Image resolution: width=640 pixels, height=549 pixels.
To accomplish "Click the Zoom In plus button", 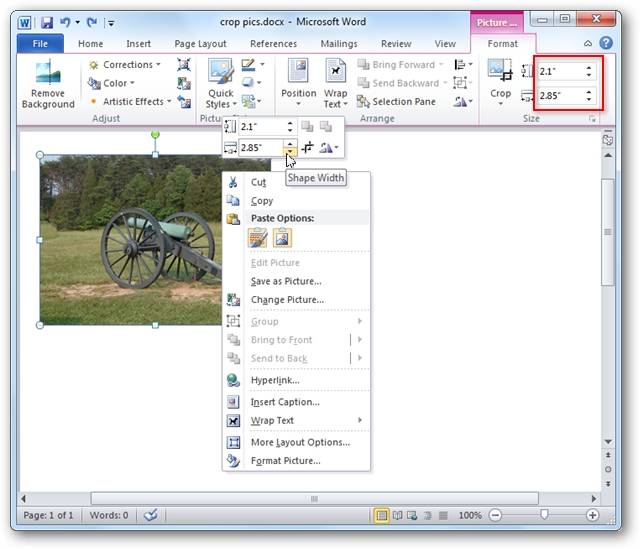I will pyautogui.click(x=592, y=515).
